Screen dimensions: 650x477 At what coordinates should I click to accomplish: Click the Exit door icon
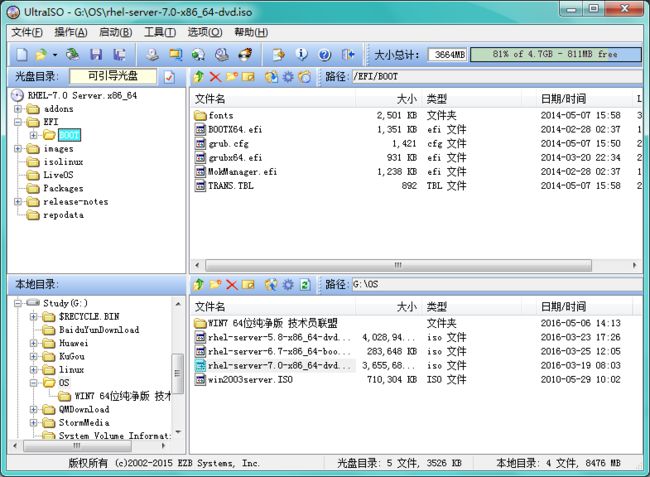tap(348, 54)
